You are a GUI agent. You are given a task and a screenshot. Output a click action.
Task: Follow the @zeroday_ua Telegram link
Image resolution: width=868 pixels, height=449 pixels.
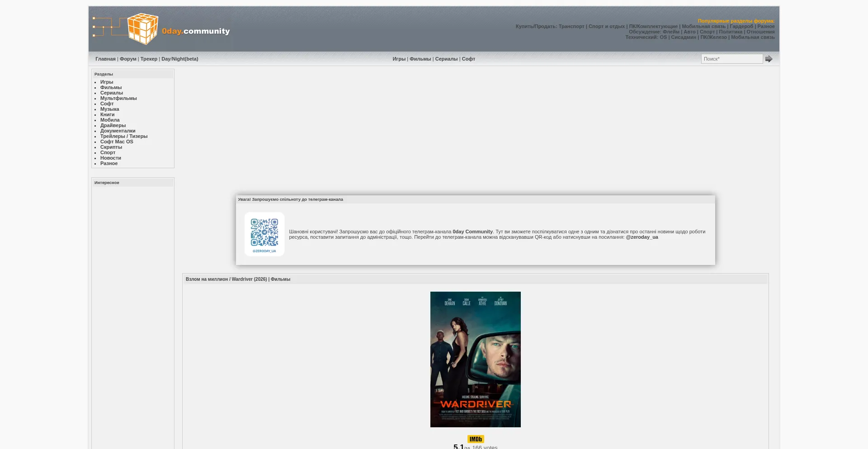(x=642, y=237)
